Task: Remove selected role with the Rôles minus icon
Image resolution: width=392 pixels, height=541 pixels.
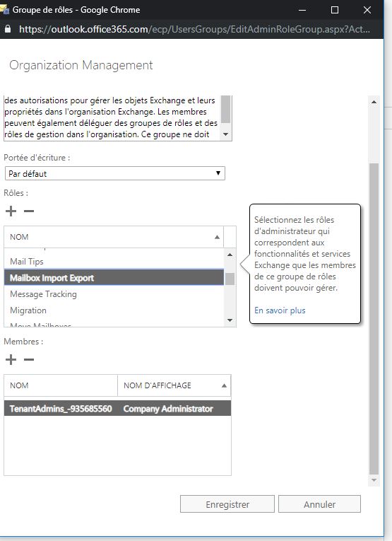Action: [x=29, y=211]
